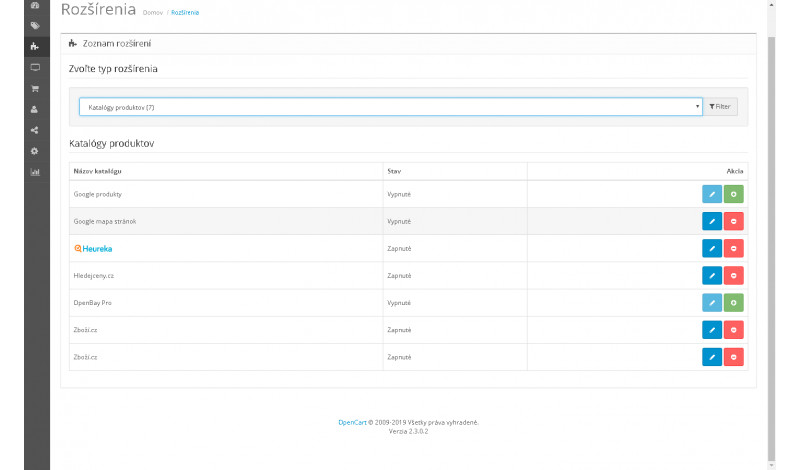Image resolution: width=800 pixels, height=470 pixels.
Task: Click 'Vypnuté' status in OpenBay Pro row
Action: click(x=399, y=303)
